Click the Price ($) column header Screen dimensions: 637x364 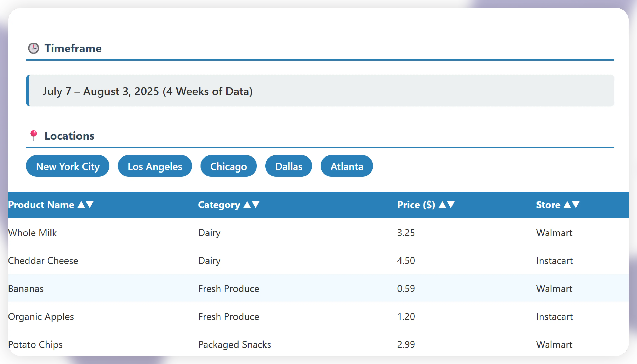click(416, 205)
